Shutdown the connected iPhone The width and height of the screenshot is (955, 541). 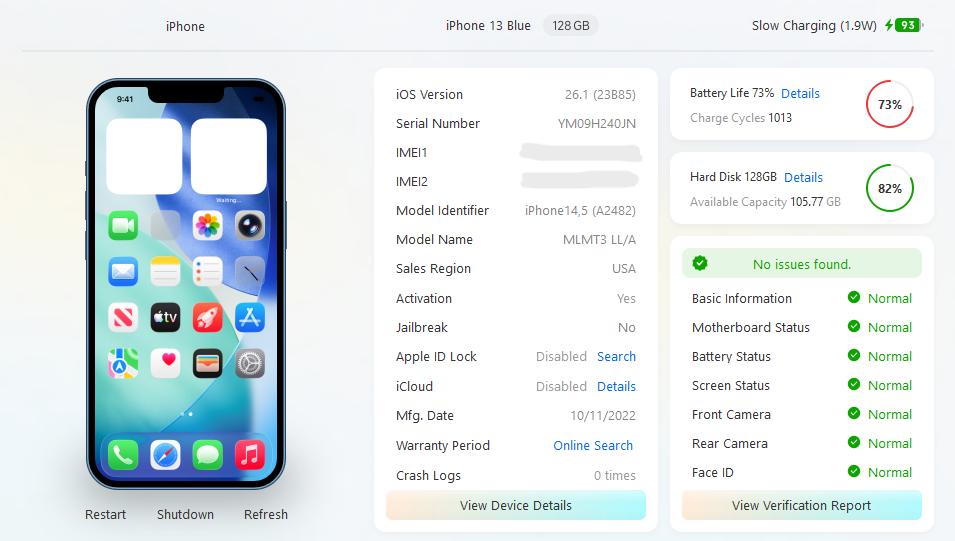[x=185, y=514]
